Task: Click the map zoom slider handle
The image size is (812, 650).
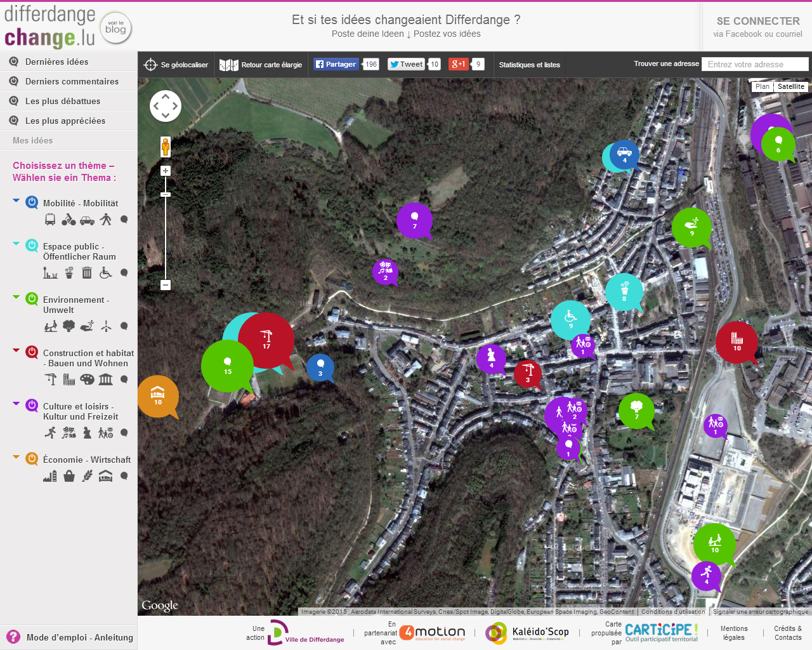Action: (166, 194)
